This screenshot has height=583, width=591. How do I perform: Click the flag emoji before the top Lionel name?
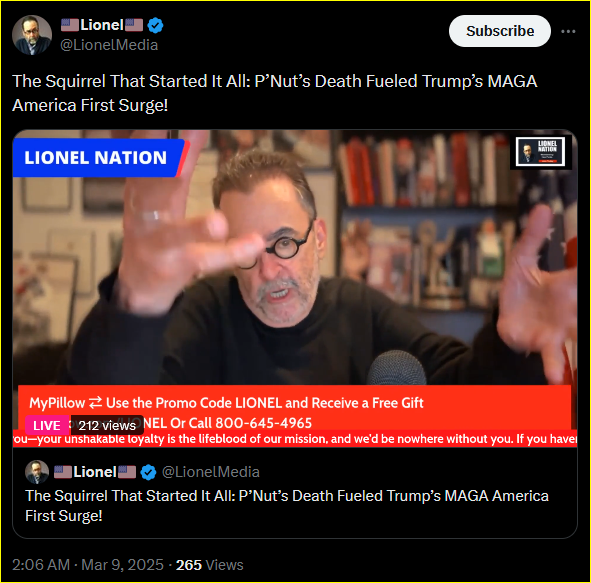70,25
